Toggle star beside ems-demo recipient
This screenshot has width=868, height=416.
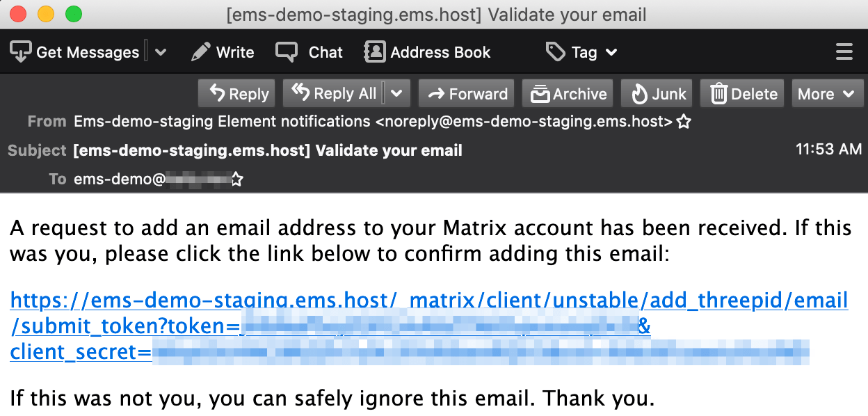tap(237, 179)
